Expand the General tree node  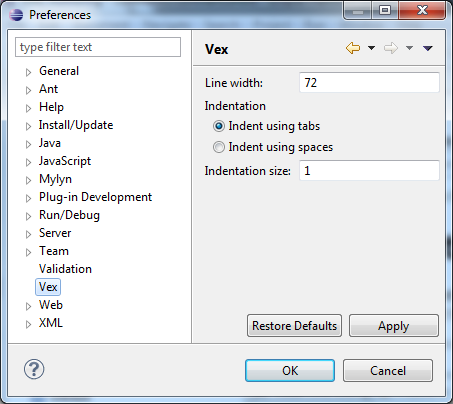(29, 72)
